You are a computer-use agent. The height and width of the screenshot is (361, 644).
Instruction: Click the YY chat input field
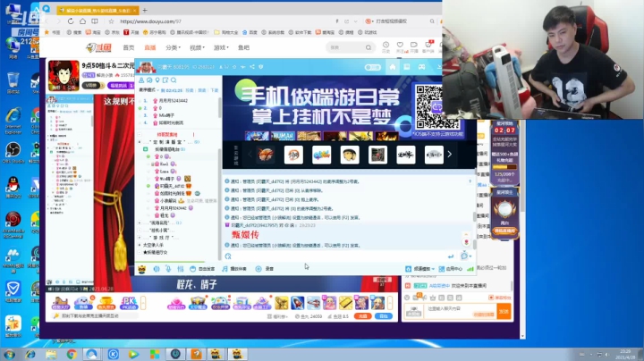click(339, 256)
